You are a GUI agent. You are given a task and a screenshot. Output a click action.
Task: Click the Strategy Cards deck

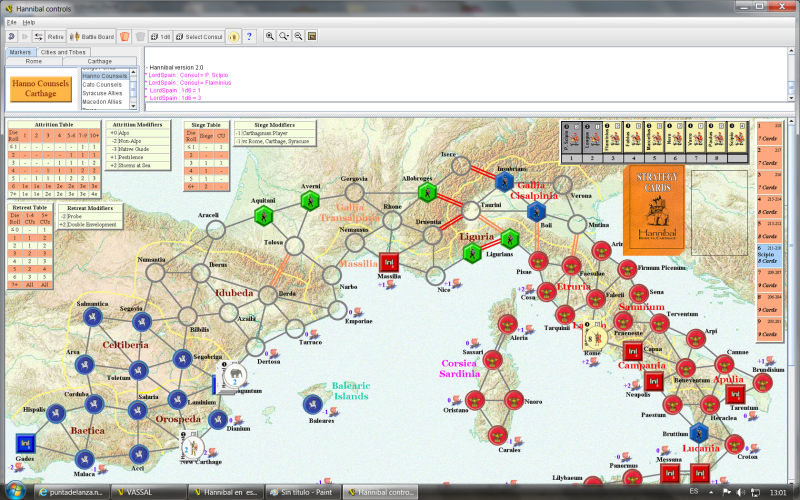(x=654, y=209)
